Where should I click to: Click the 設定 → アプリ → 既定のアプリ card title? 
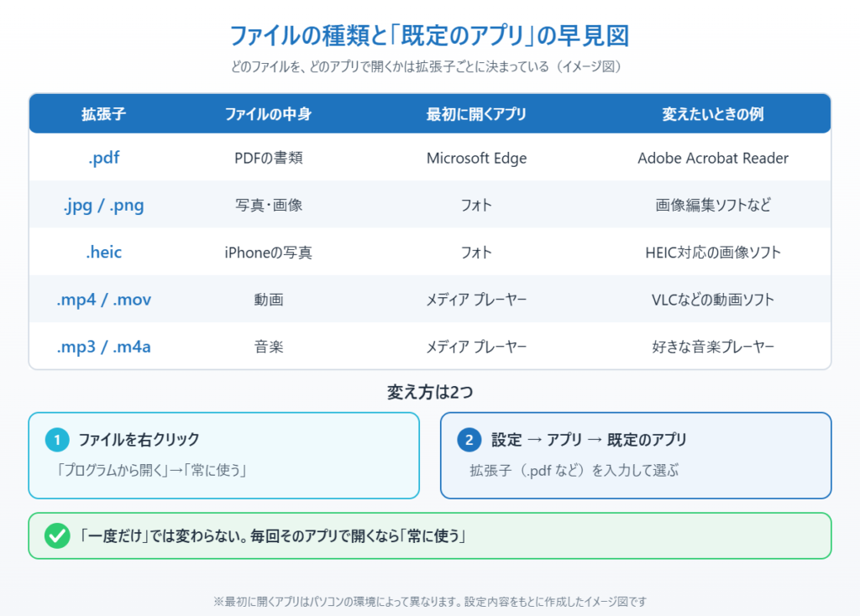[589, 440]
